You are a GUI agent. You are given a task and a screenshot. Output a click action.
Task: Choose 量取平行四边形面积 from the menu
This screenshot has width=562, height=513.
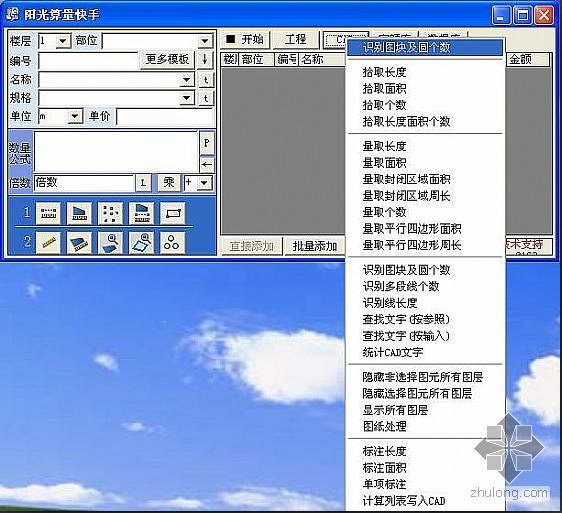click(425, 229)
